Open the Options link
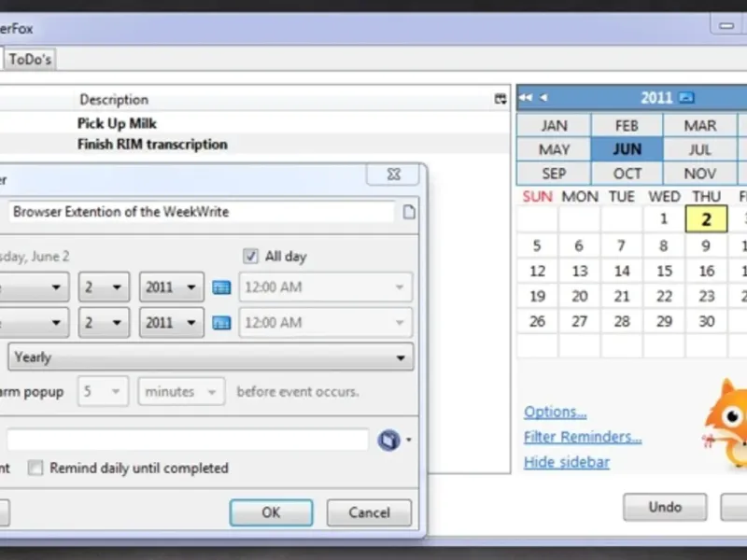 click(x=555, y=412)
